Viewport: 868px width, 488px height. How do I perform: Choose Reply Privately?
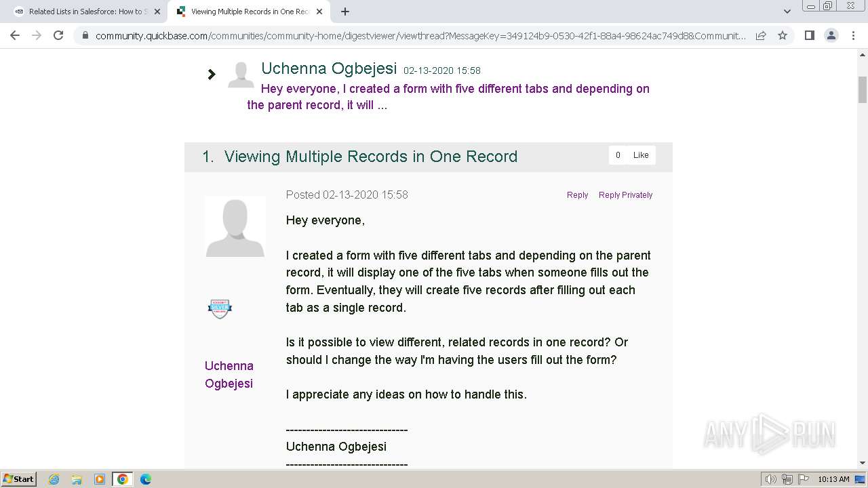coord(625,195)
